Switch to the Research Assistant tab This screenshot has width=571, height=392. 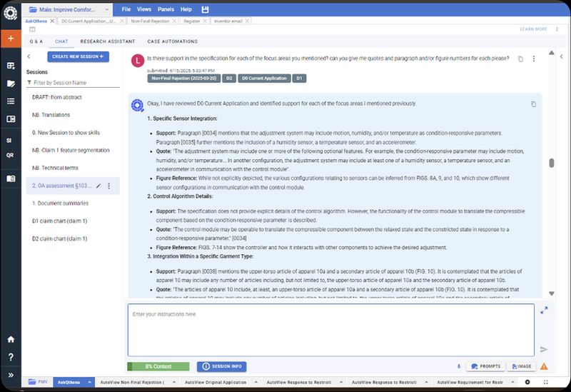(x=107, y=41)
